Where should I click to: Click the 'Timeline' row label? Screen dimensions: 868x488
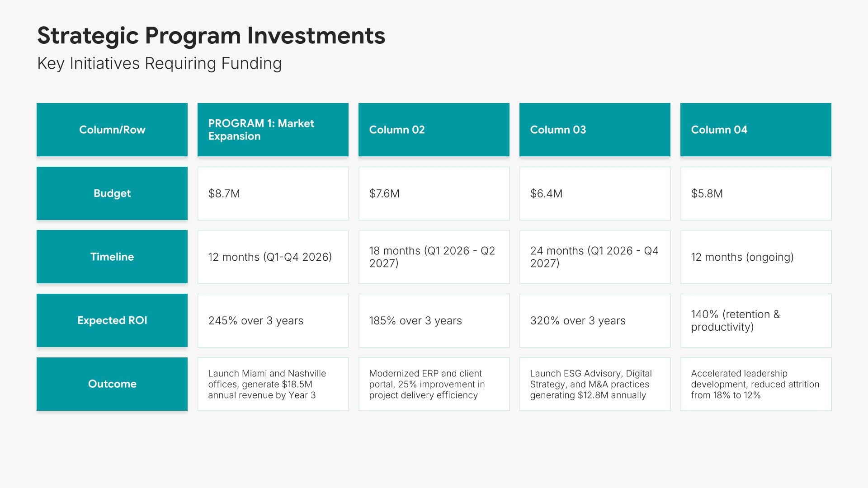pos(112,257)
